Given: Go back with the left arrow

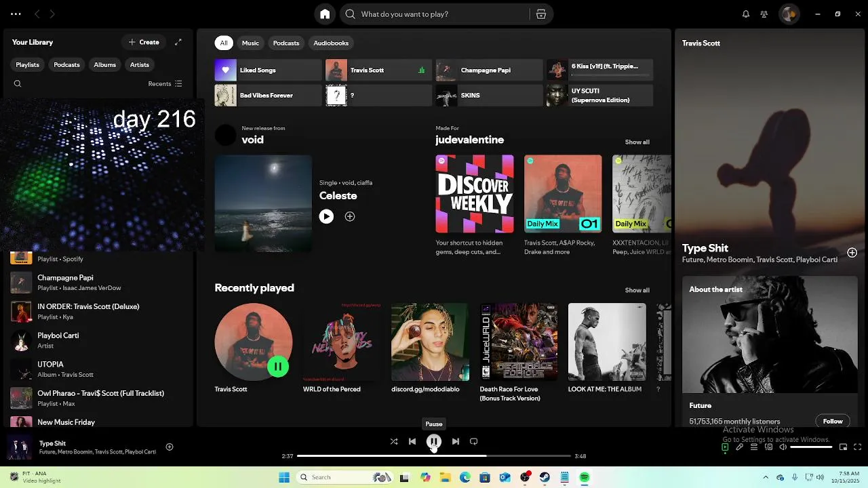Looking at the screenshot, I should (x=37, y=14).
